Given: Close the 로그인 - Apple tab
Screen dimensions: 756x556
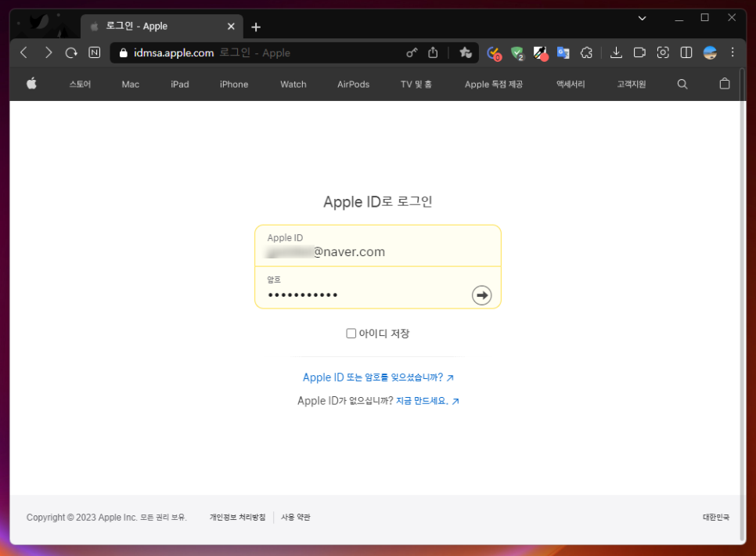Looking at the screenshot, I should [231, 27].
